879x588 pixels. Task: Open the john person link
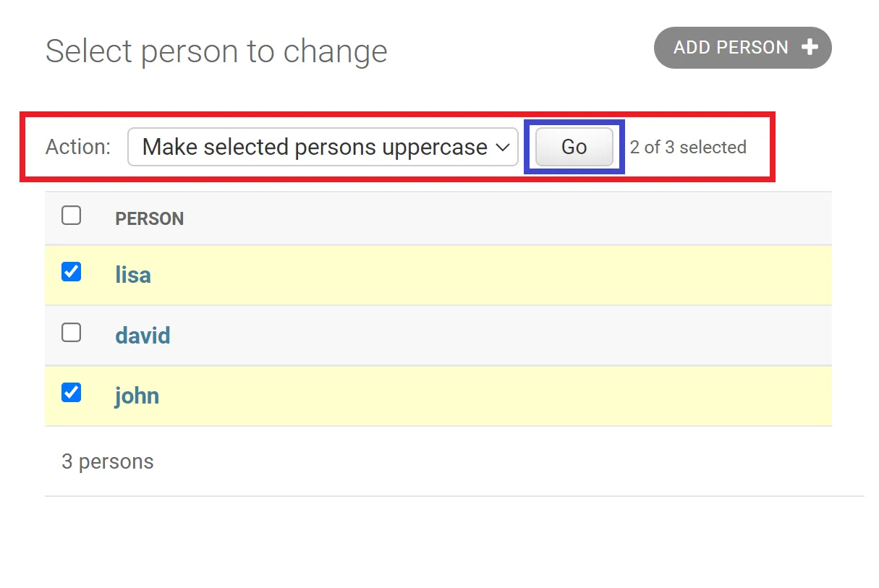[x=137, y=396]
